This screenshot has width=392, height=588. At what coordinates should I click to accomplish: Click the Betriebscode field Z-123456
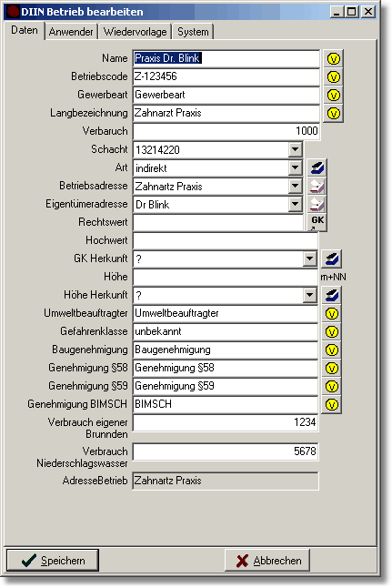click(x=226, y=76)
